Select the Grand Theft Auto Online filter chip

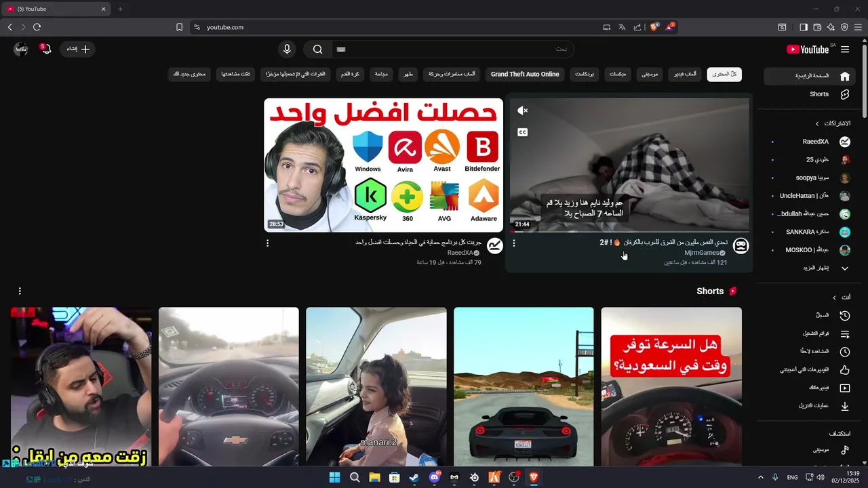[x=525, y=74]
